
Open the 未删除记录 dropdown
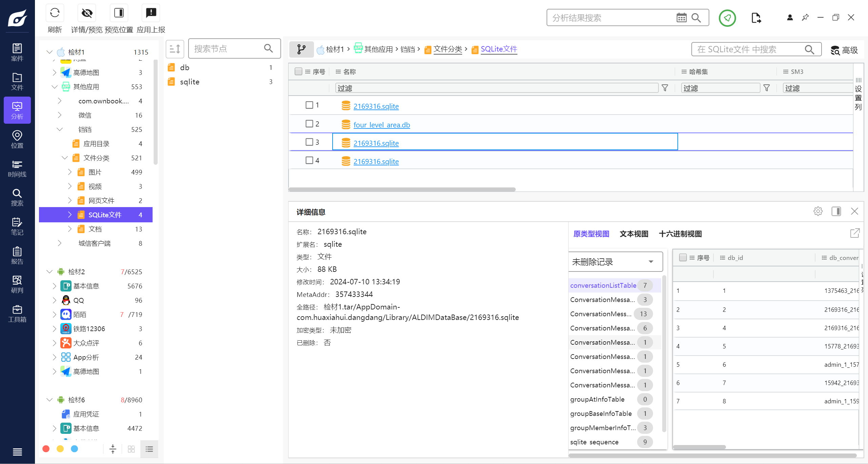click(615, 262)
